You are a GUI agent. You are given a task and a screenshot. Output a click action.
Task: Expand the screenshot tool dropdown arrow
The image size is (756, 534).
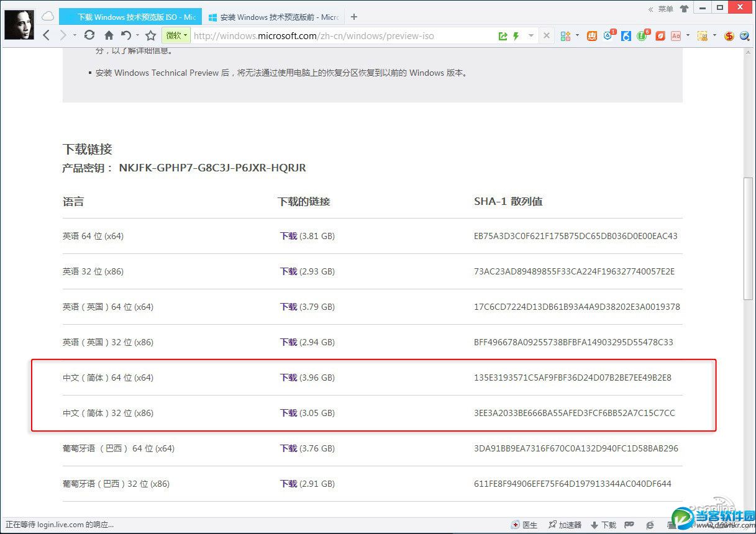pos(714,36)
